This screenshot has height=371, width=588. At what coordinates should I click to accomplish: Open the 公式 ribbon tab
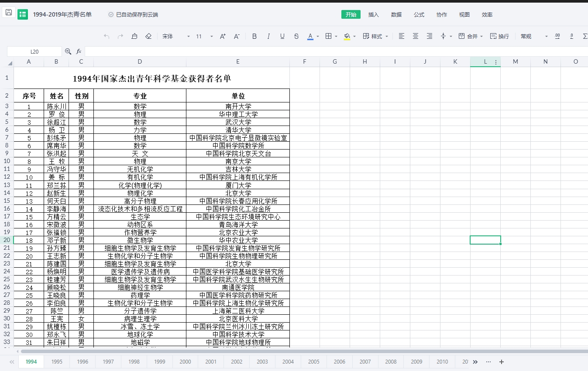click(x=419, y=14)
